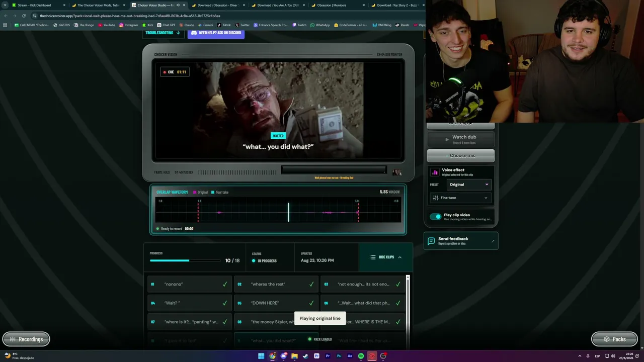The image size is (644, 362).
Task: Open the Preset dropdown showing Original
Action: coord(469,185)
